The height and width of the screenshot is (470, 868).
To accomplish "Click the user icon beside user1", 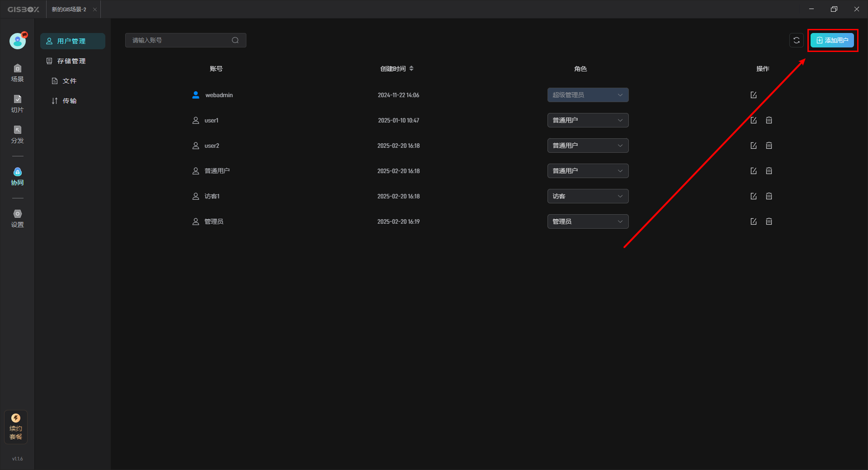I will point(196,120).
